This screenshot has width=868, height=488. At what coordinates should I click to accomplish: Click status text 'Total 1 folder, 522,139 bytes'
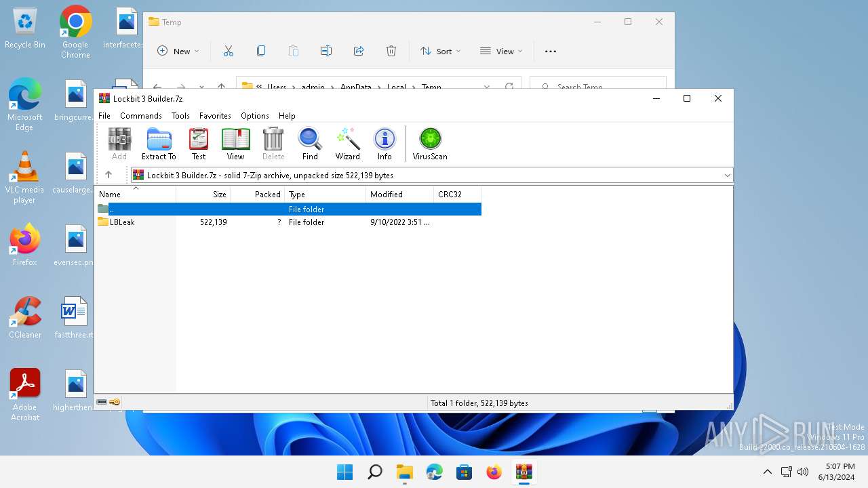(x=479, y=403)
